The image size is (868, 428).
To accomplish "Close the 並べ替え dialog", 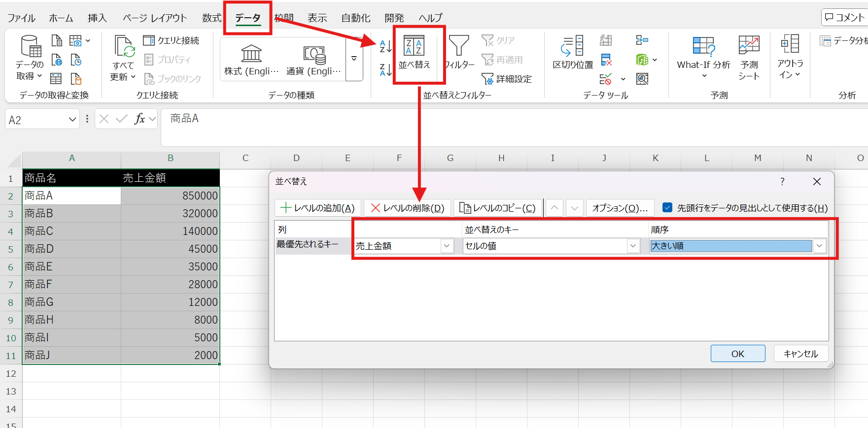I will click(x=817, y=182).
